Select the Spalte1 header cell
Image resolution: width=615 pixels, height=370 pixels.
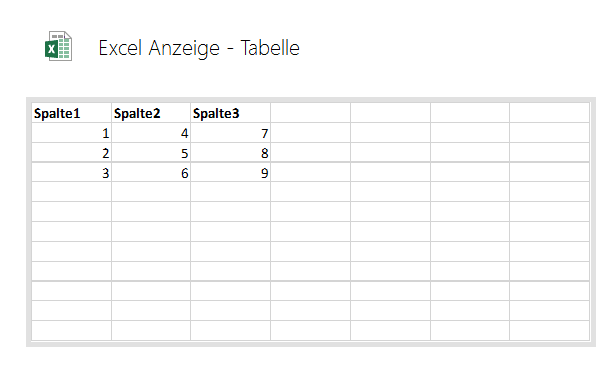(71, 113)
